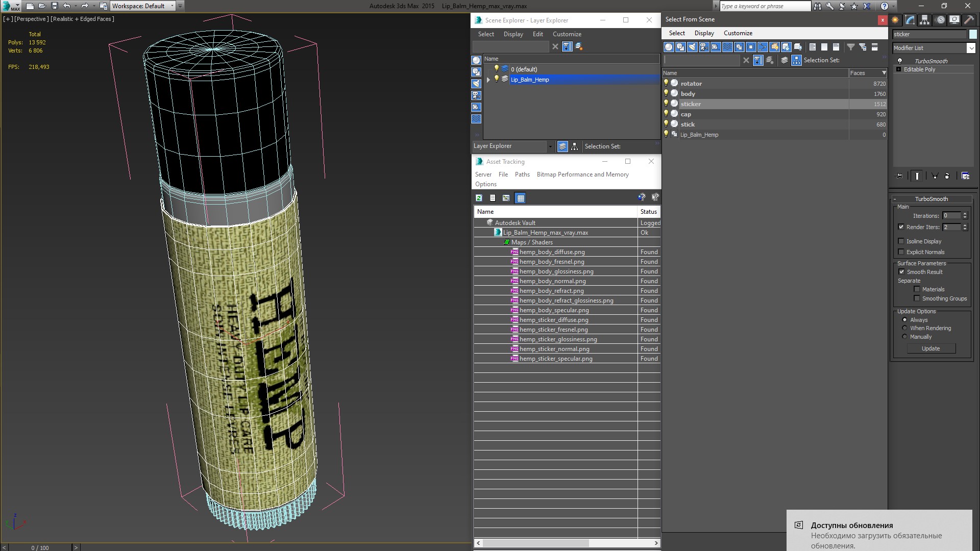Open Customize menu in Scene Explorer
Viewport: 980px width, 551px height.
coord(567,34)
